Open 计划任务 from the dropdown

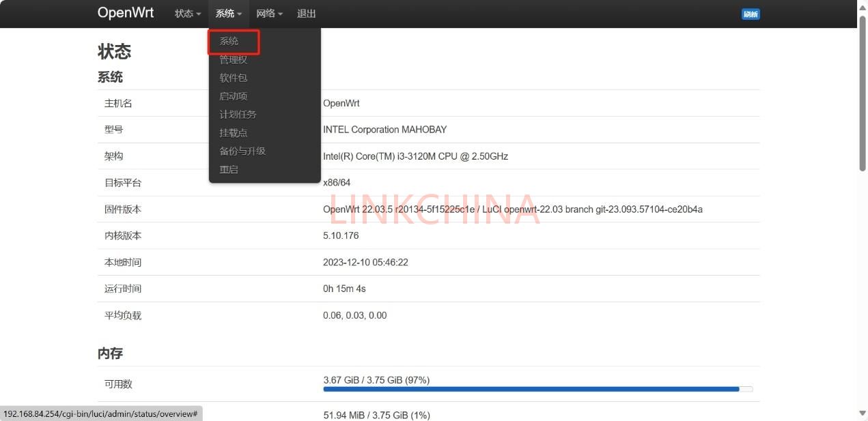pos(238,115)
